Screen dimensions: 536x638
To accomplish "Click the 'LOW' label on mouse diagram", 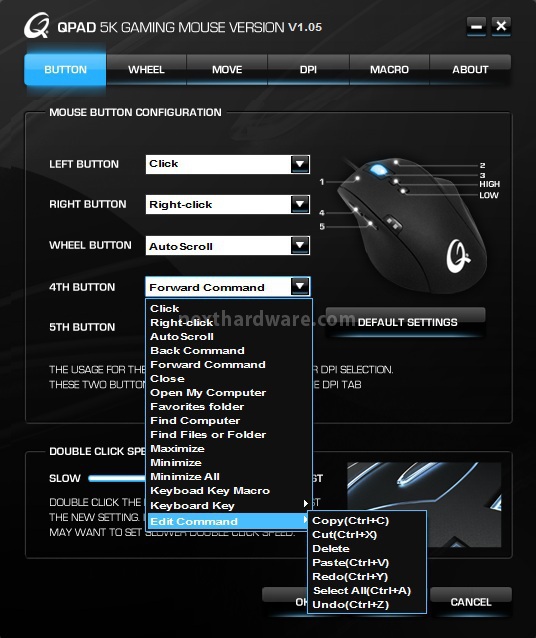I will [x=488, y=195].
